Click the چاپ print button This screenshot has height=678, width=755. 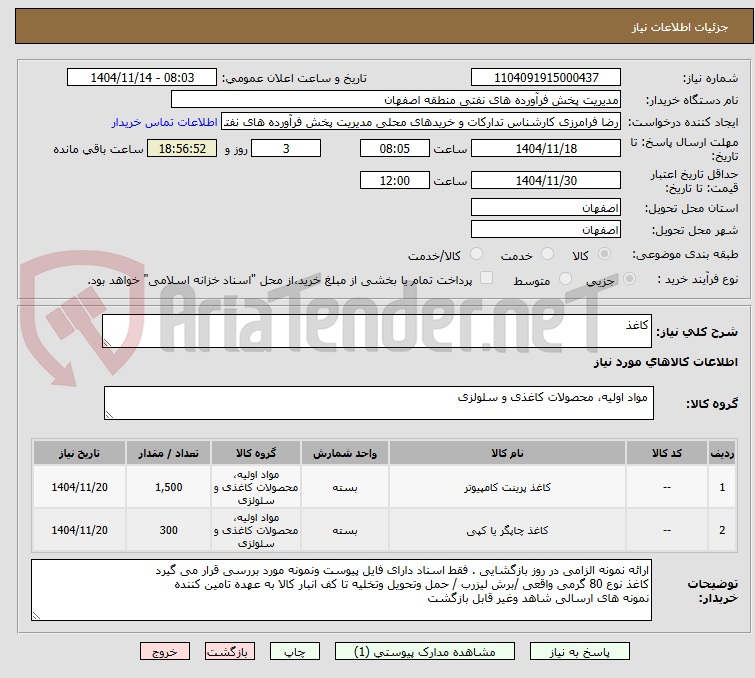[295, 652]
